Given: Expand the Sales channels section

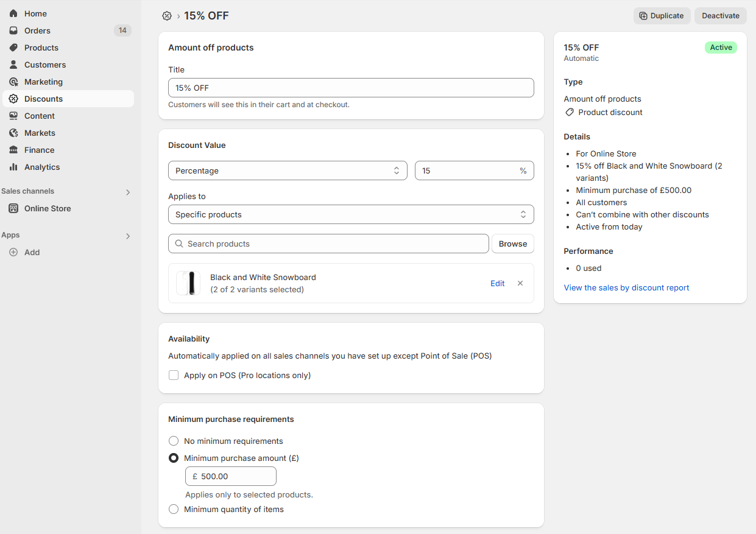Looking at the screenshot, I should click(128, 192).
